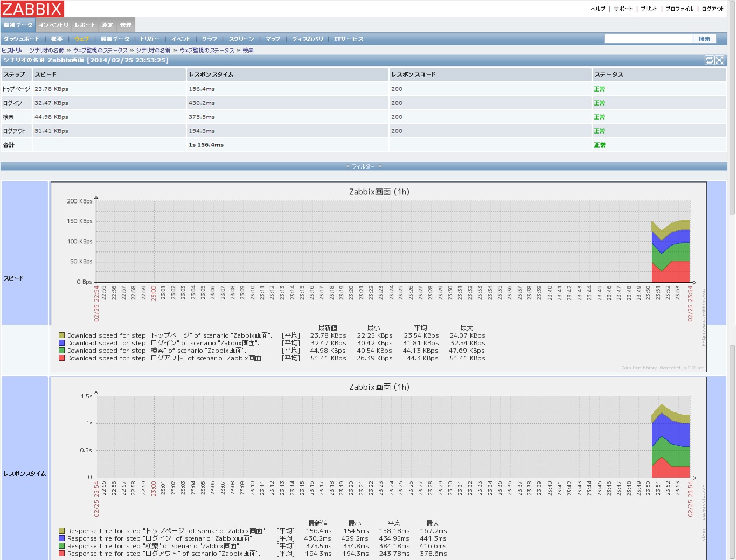This screenshot has width=736, height=560.
Task: Open the 監視データ main tab
Action: [18, 25]
